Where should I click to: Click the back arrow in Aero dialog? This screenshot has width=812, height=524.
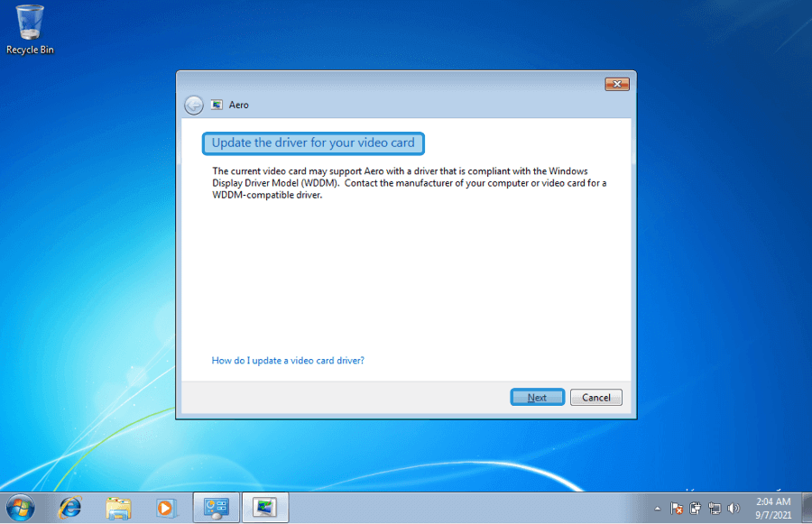tap(194, 106)
